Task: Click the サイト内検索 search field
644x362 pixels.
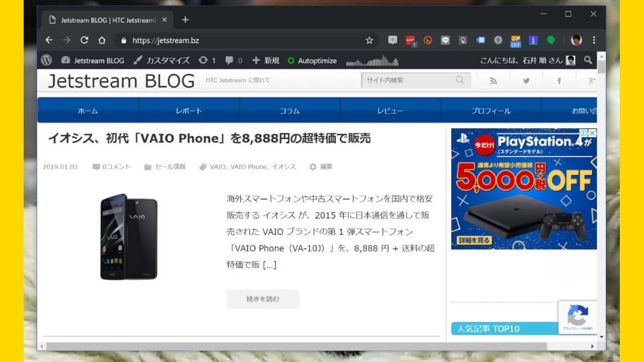Action: pyautogui.click(x=408, y=80)
